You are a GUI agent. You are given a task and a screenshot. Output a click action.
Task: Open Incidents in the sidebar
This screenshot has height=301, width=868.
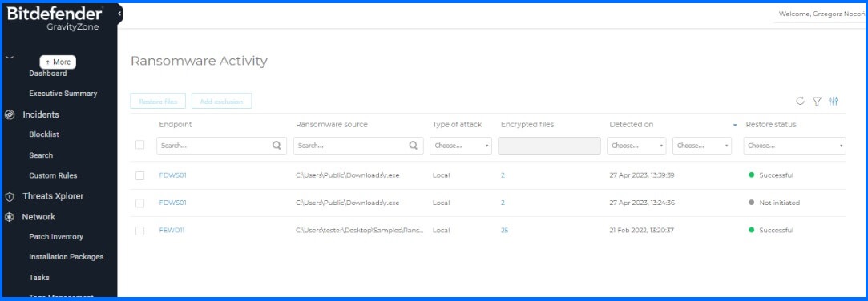(40, 114)
